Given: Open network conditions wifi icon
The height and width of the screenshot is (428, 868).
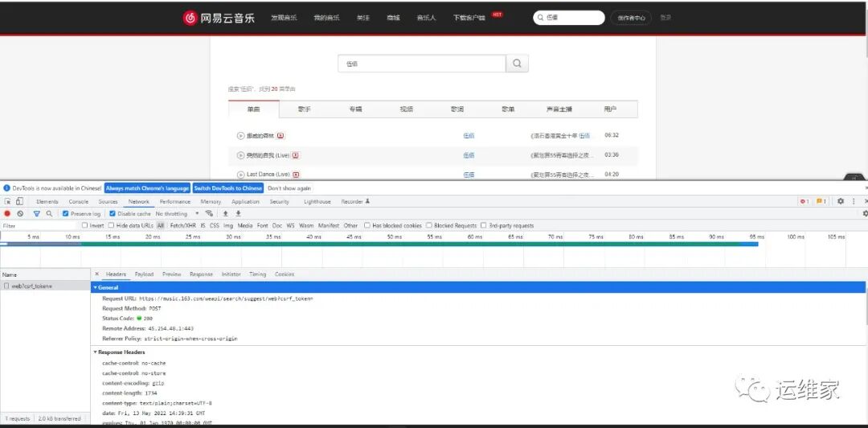Looking at the screenshot, I should pyautogui.click(x=209, y=213).
